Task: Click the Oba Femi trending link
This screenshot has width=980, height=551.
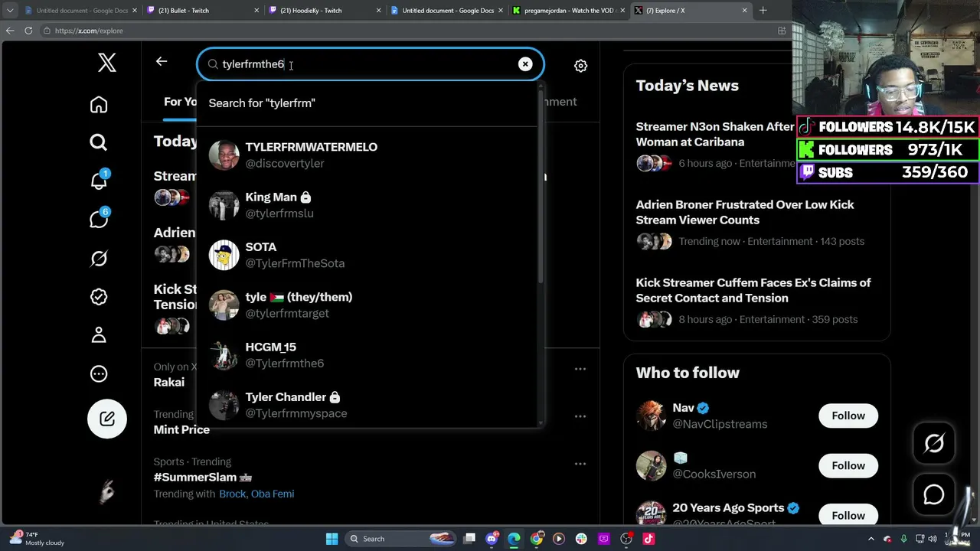Action: tap(272, 494)
